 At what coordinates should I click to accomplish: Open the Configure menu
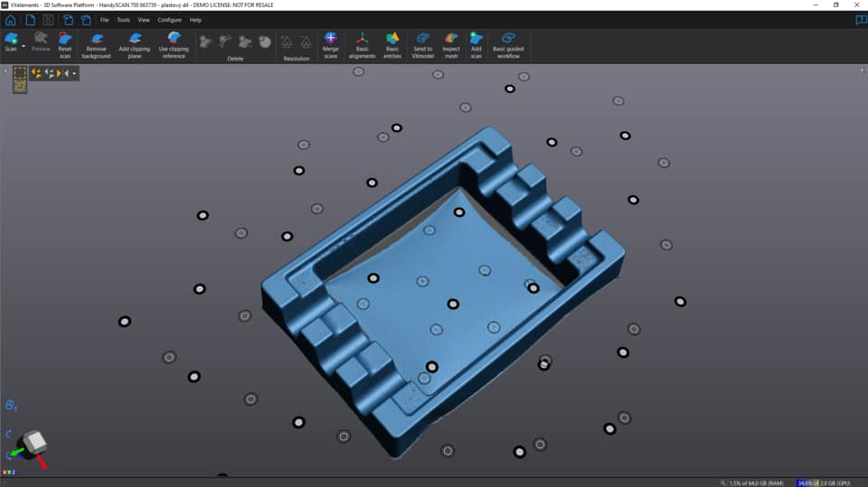click(169, 20)
